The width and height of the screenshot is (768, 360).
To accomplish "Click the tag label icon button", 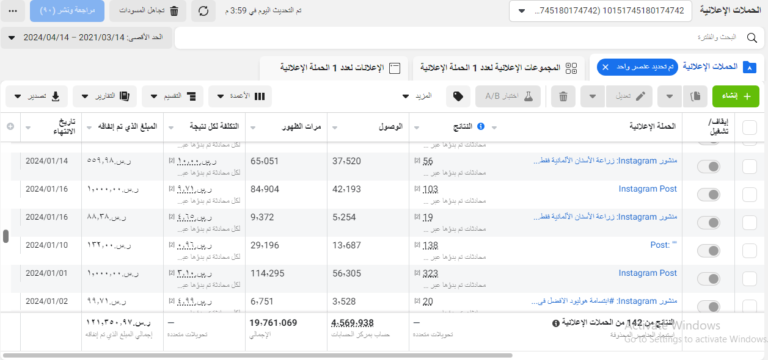I will [x=458, y=96].
